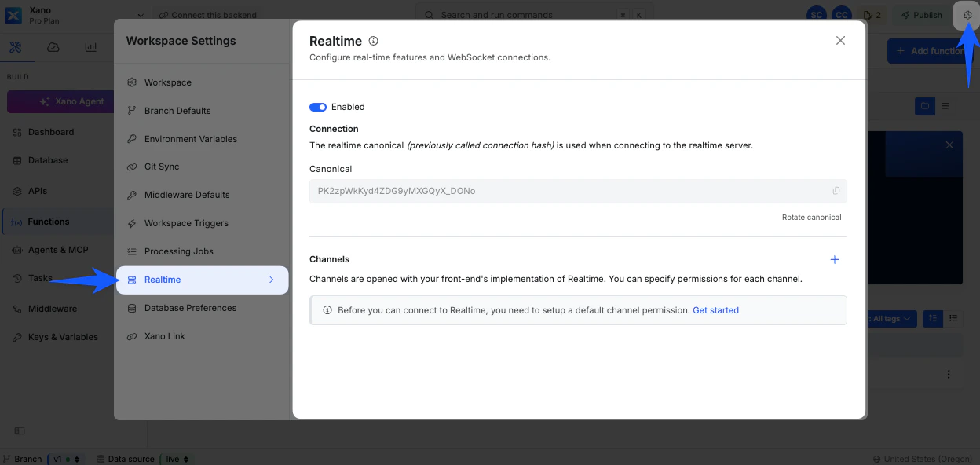Add a new channel with the plus icon
980x465 pixels.
tap(835, 259)
